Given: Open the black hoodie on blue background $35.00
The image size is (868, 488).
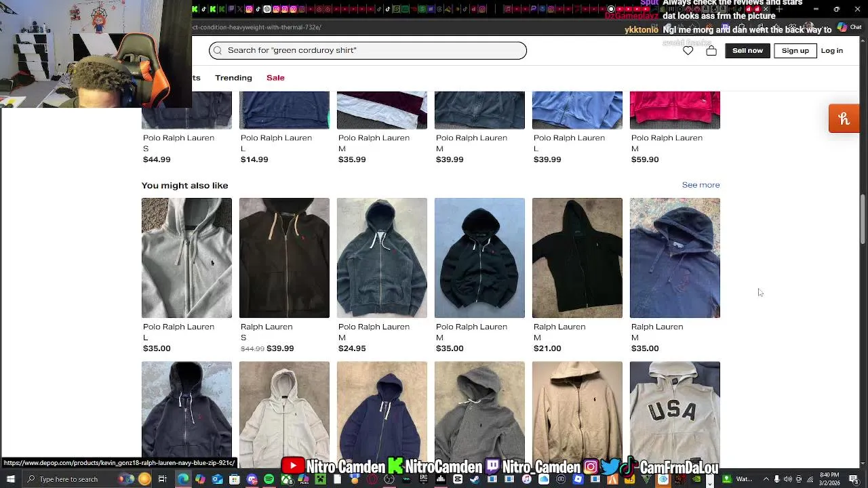Looking at the screenshot, I should 479,258.
